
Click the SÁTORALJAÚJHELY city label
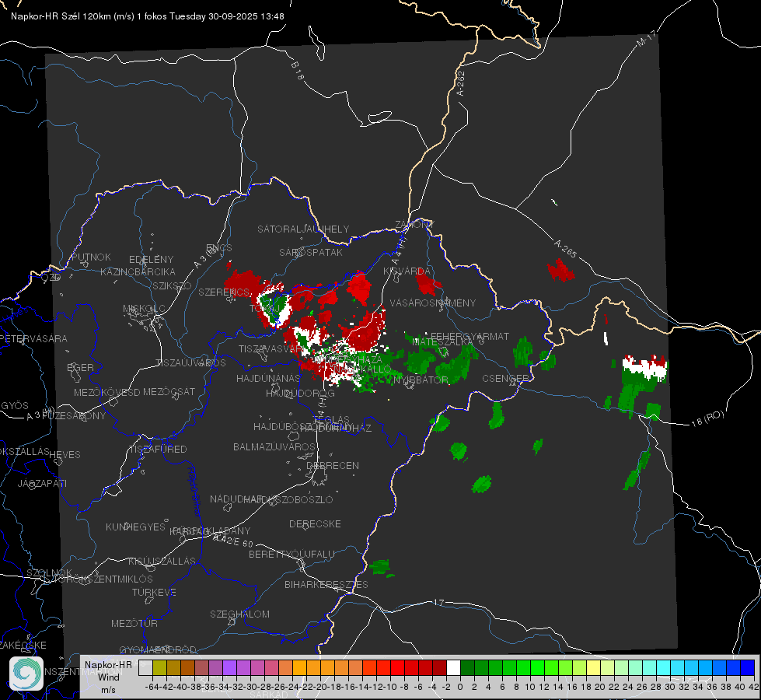point(303,229)
